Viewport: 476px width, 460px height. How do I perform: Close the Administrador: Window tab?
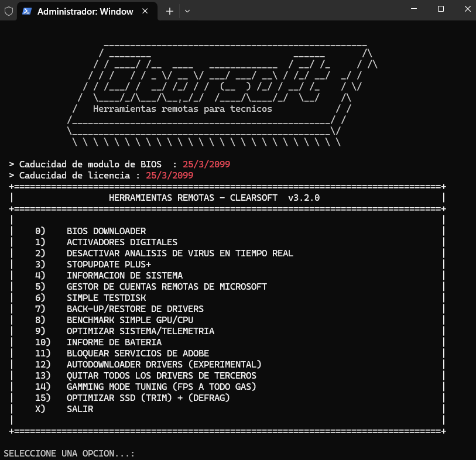coord(145,11)
